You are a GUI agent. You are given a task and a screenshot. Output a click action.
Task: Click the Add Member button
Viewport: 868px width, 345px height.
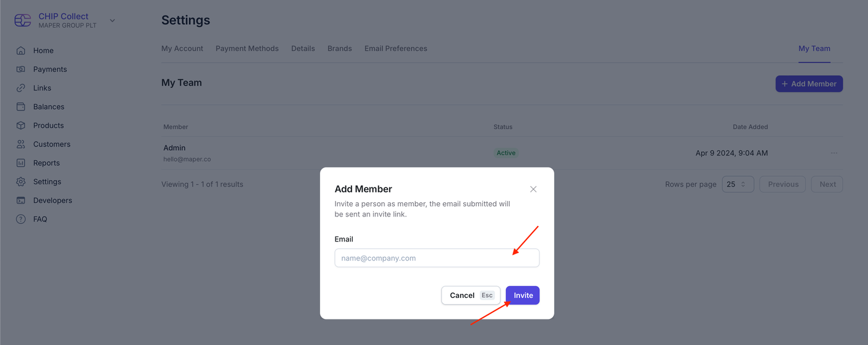click(808, 84)
